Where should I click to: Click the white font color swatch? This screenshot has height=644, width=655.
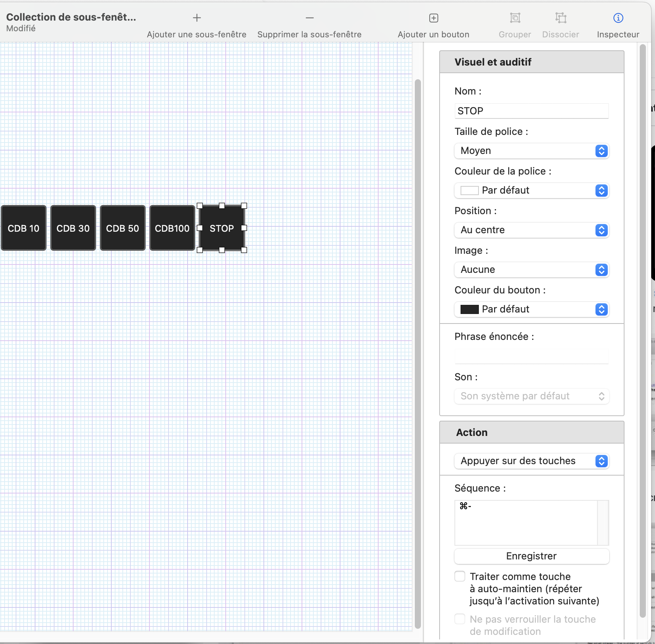pos(470,191)
